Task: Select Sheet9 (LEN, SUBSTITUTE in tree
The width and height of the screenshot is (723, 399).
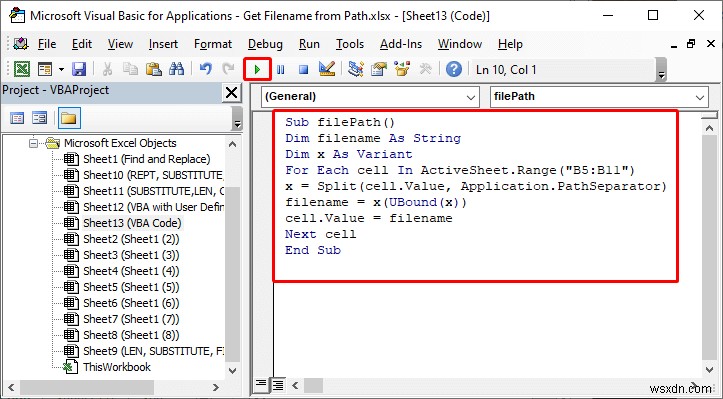Action: click(x=153, y=351)
